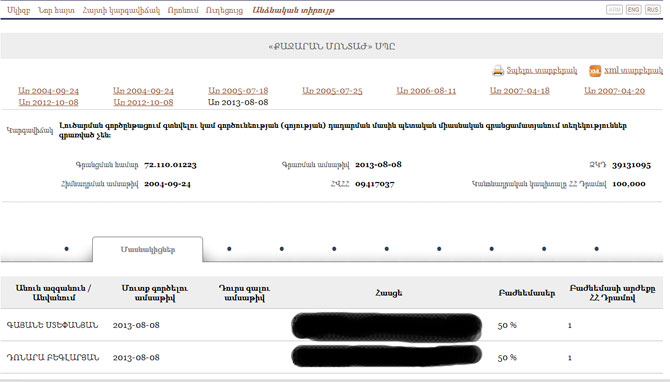Screen dimensions: 670x382
Task: Click the recording date value 2013-08-08
Action: coord(378,165)
